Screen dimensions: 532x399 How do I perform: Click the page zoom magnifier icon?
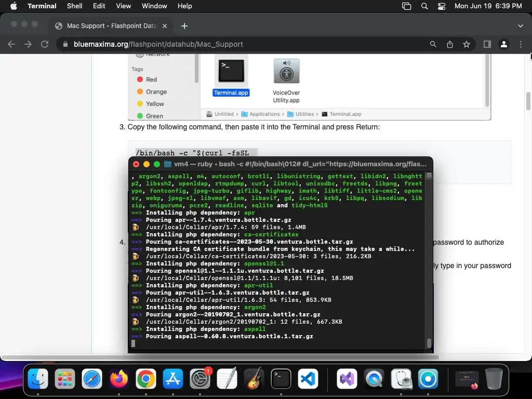point(433,44)
